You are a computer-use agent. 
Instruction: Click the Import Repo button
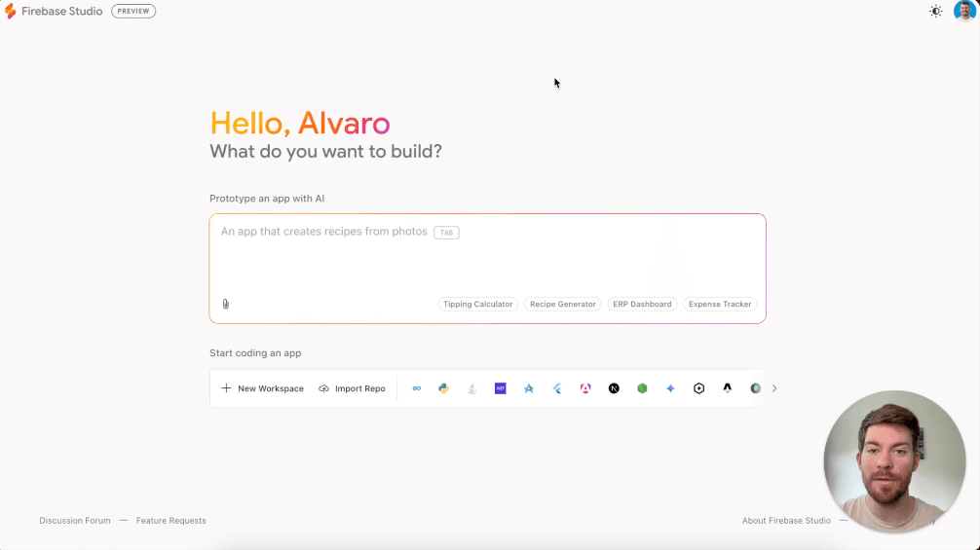tap(352, 388)
